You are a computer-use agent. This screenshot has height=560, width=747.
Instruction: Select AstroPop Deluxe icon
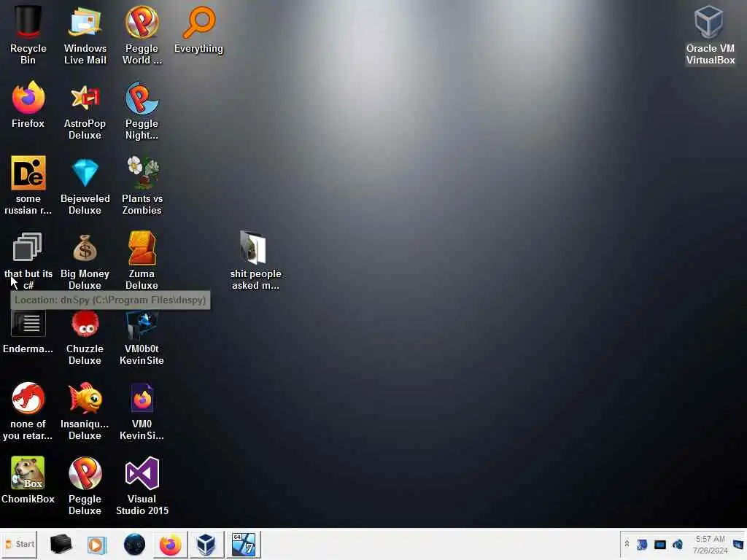click(85, 111)
